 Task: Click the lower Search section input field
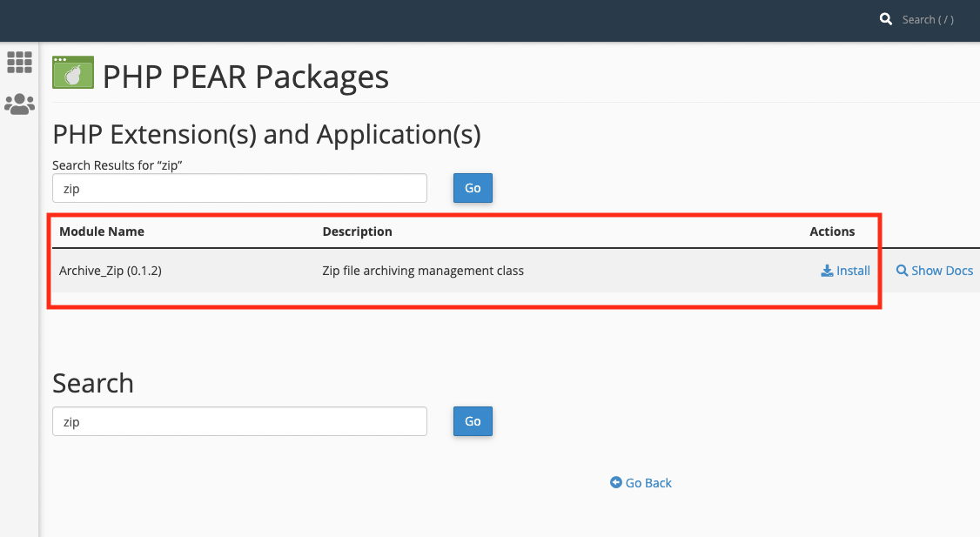[239, 421]
